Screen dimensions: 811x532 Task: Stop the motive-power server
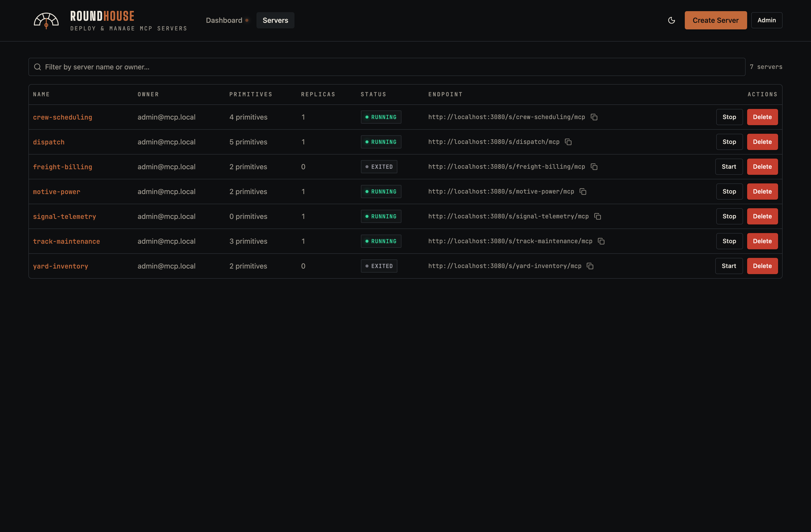[729, 192]
